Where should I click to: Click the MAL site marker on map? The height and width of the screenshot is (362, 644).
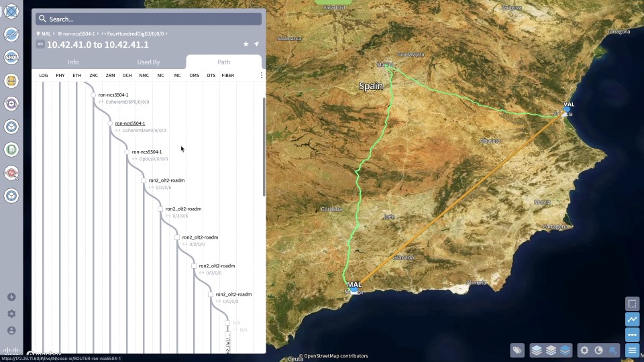click(354, 289)
